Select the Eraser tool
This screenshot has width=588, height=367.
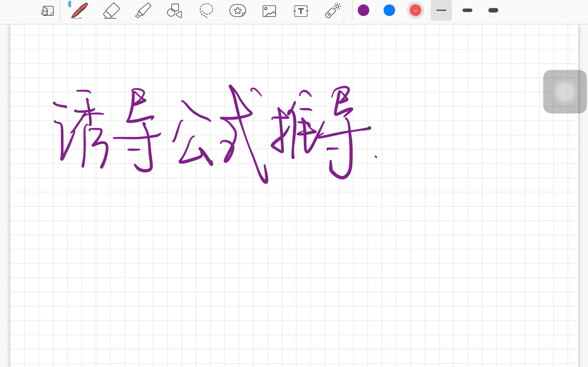click(x=111, y=11)
